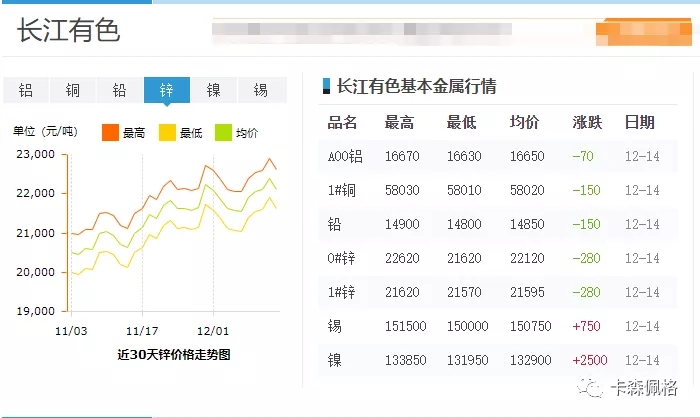Image resolution: width=700 pixels, height=418 pixels.
Task: Select the 锡 metal tab
Action: (x=262, y=90)
